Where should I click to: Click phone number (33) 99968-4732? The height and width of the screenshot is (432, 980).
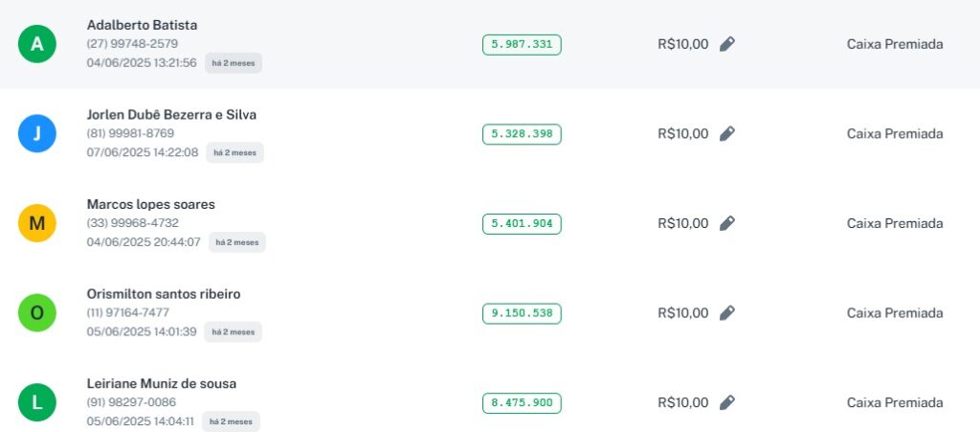point(132,223)
